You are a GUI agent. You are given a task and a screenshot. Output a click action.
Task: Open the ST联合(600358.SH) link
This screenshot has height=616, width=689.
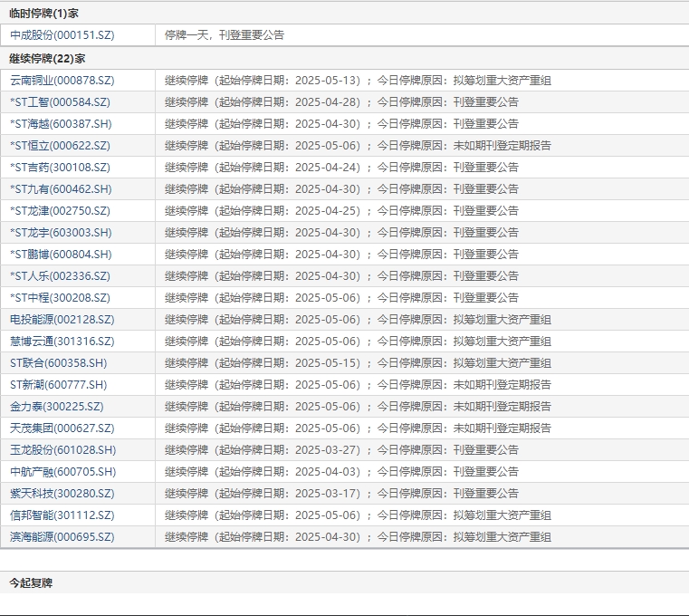(x=59, y=363)
